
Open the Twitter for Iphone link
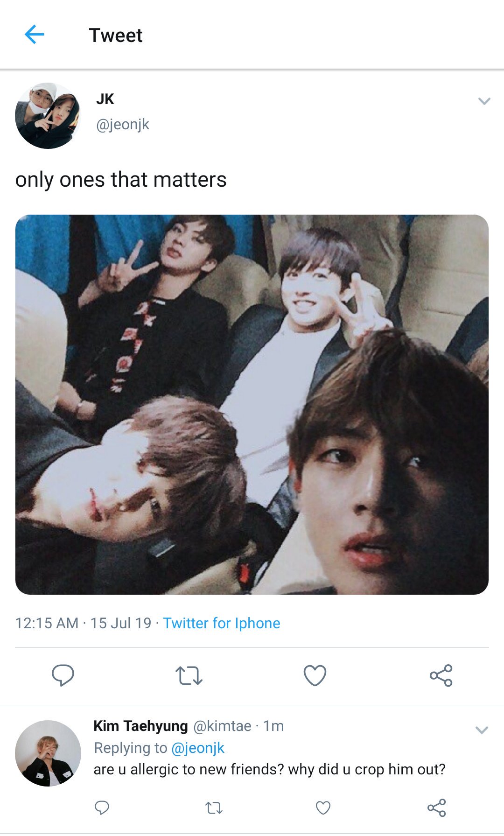[x=222, y=623]
